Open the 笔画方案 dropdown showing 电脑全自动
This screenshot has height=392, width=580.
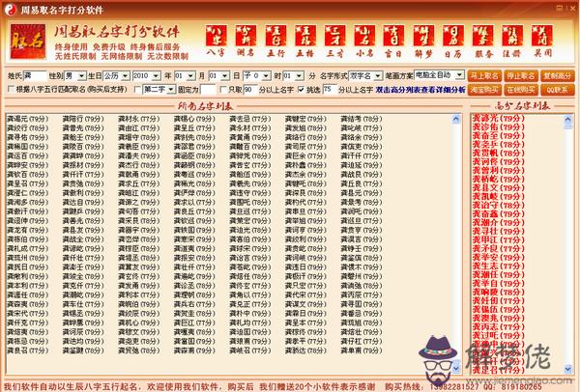pos(439,75)
